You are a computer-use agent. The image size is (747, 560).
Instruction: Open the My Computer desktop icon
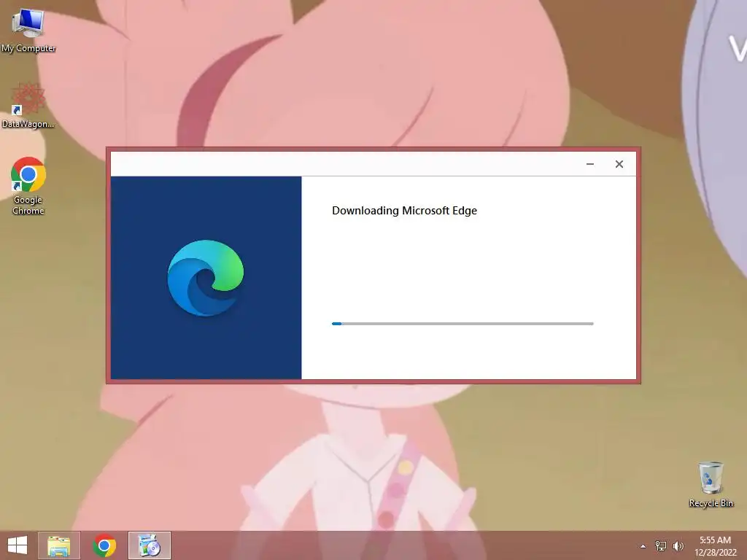point(28,29)
